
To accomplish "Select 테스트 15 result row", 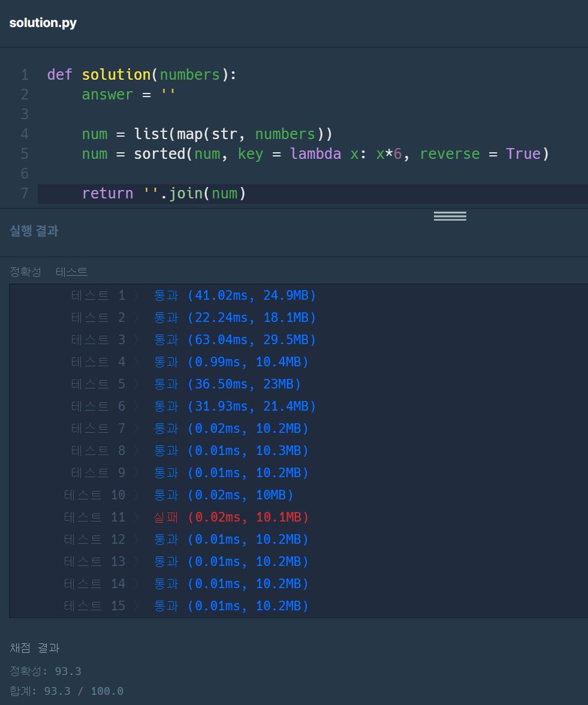I will click(x=186, y=605).
